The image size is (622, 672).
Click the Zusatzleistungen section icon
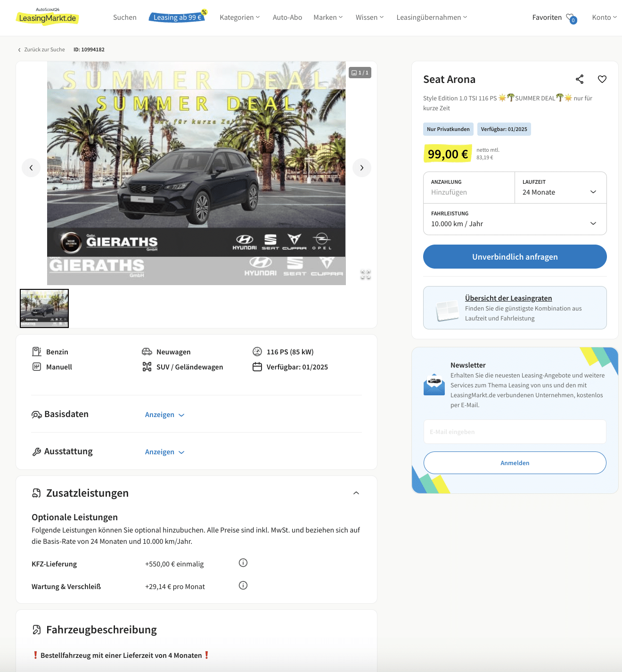click(x=36, y=493)
